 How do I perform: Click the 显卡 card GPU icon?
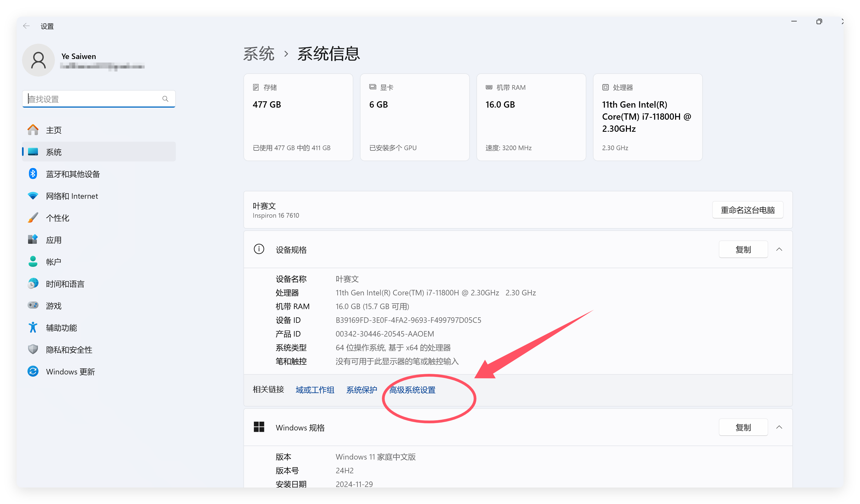pyautogui.click(x=373, y=87)
